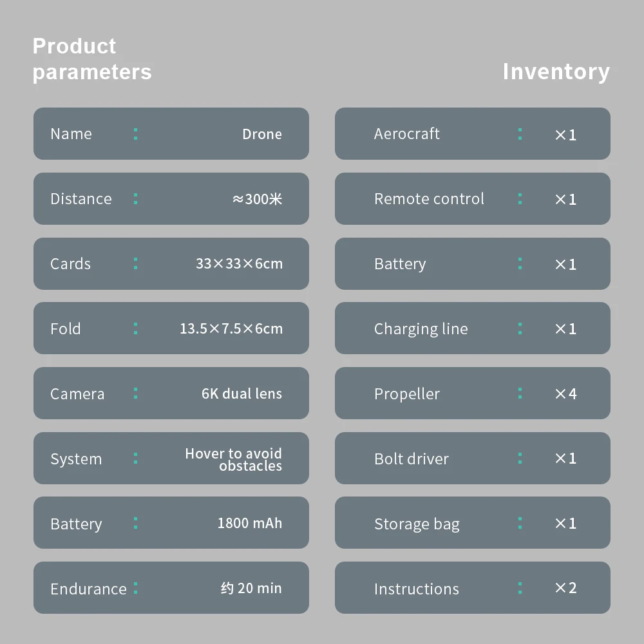Select the Bolt driver inventory item

pos(472,459)
